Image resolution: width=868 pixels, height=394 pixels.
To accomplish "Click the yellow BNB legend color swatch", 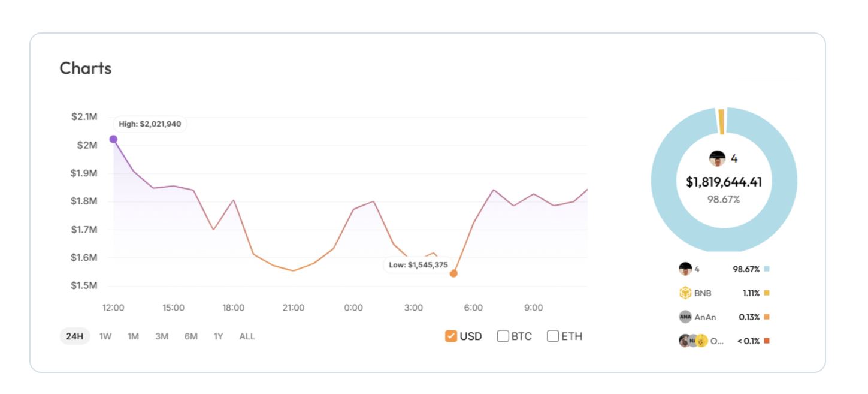I will pyautogui.click(x=767, y=293).
